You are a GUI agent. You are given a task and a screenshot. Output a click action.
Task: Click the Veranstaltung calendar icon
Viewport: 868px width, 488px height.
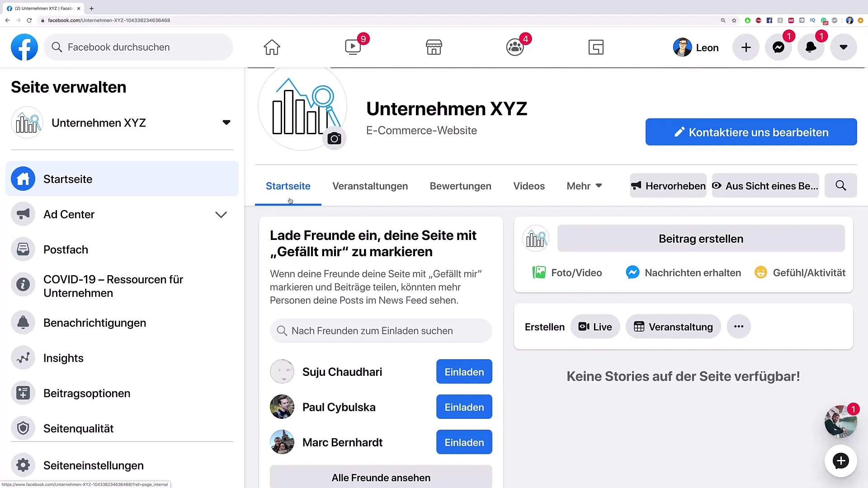640,327
